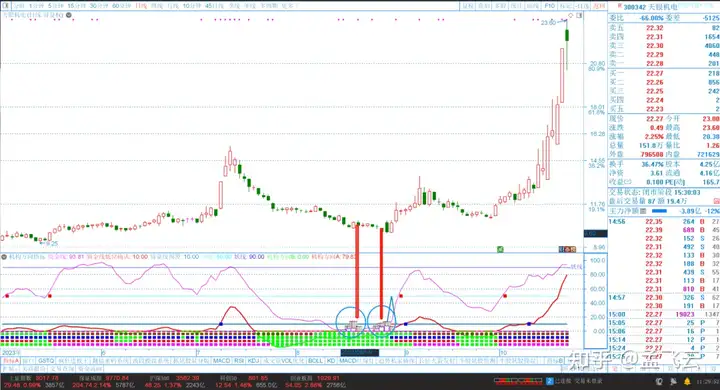Click the red icon beside 最后交易量 row

pyautogui.click(x=716, y=201)
